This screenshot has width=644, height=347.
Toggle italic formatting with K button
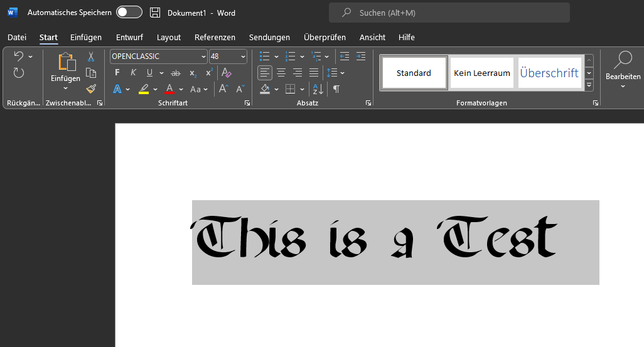pos(133,73)
